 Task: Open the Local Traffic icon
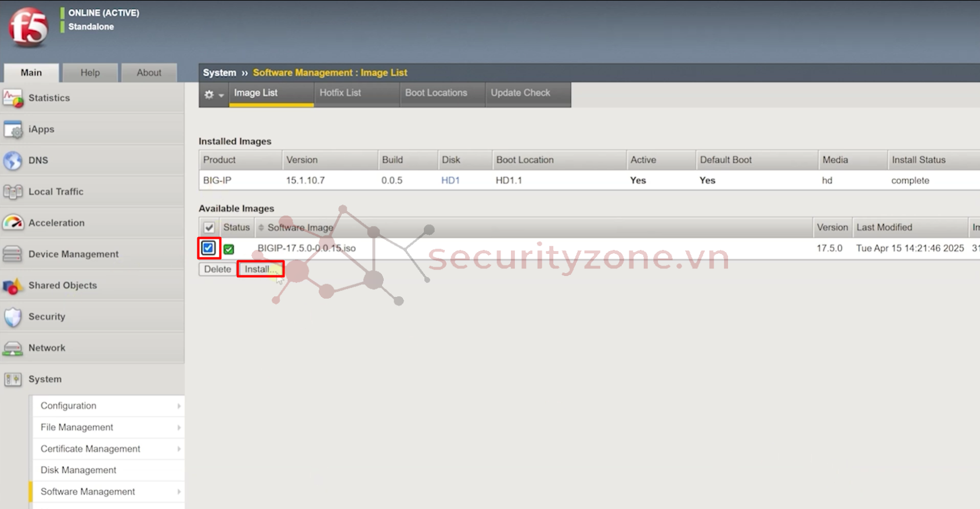(x=13, y=192)
